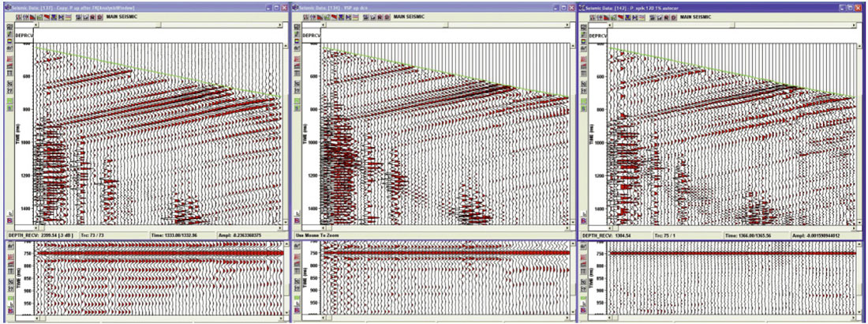
Task: Click the rainbow color palette icon in window 142's sidebar
Action: [583, 42]
